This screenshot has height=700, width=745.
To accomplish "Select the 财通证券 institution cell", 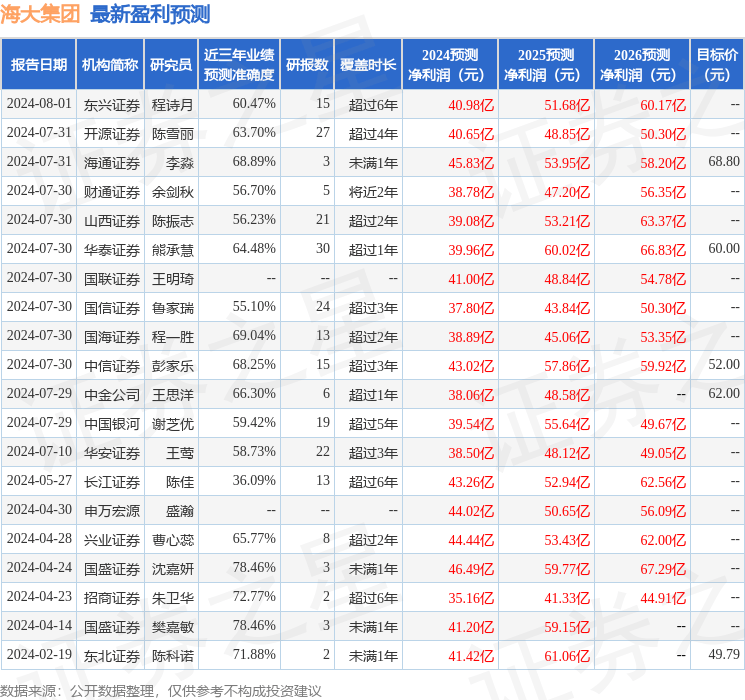I will click(x=112, y=192).
